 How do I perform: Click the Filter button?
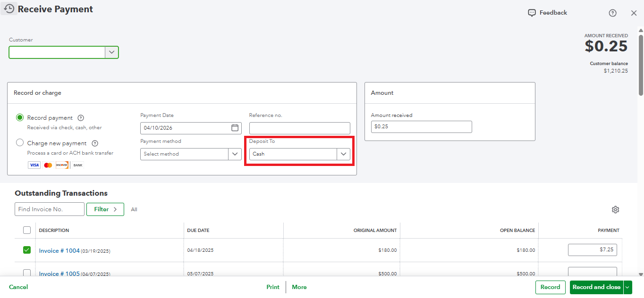pos(105,209)
